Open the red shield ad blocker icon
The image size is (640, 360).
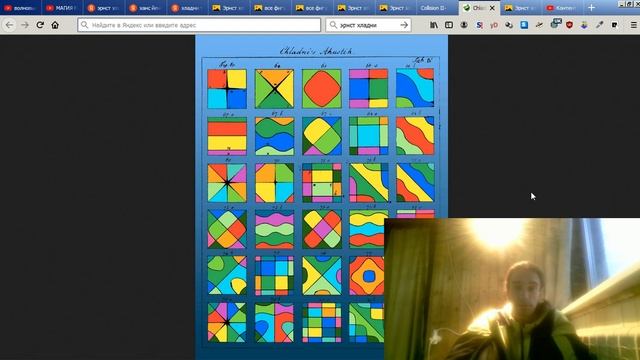[x=569, y=25]
